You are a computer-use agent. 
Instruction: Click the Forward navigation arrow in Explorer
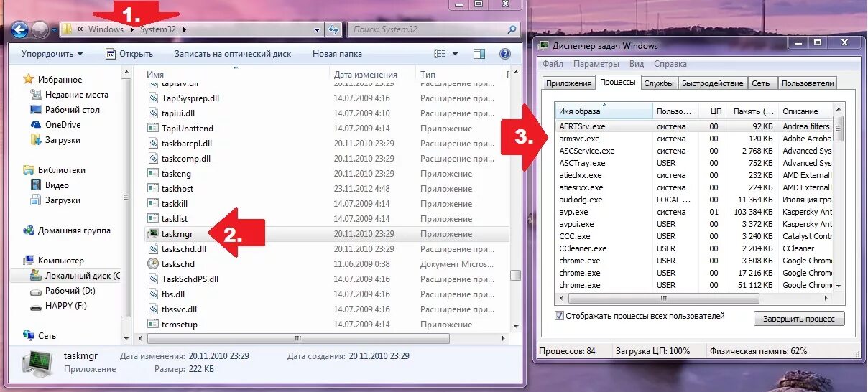tap(40, 29)
